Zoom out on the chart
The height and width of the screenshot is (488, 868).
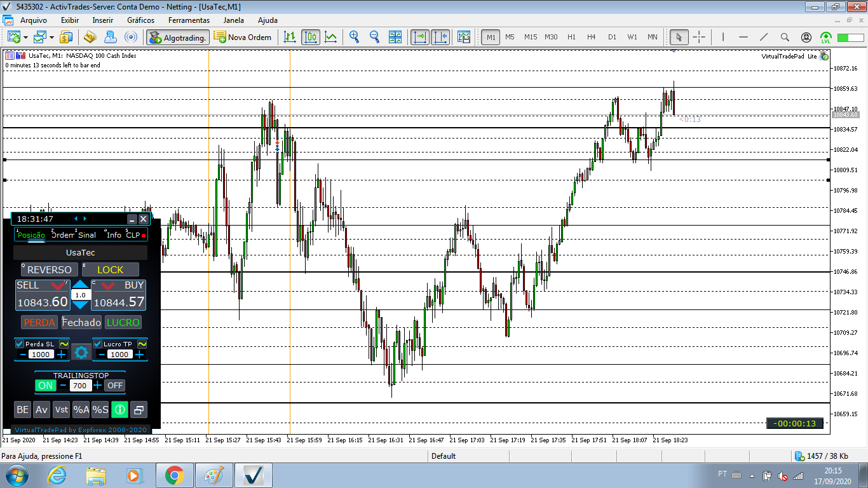(x=374, y=37)
